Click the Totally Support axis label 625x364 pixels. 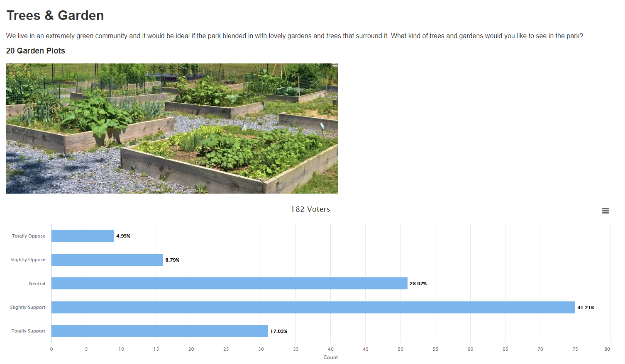click(28, 331)
